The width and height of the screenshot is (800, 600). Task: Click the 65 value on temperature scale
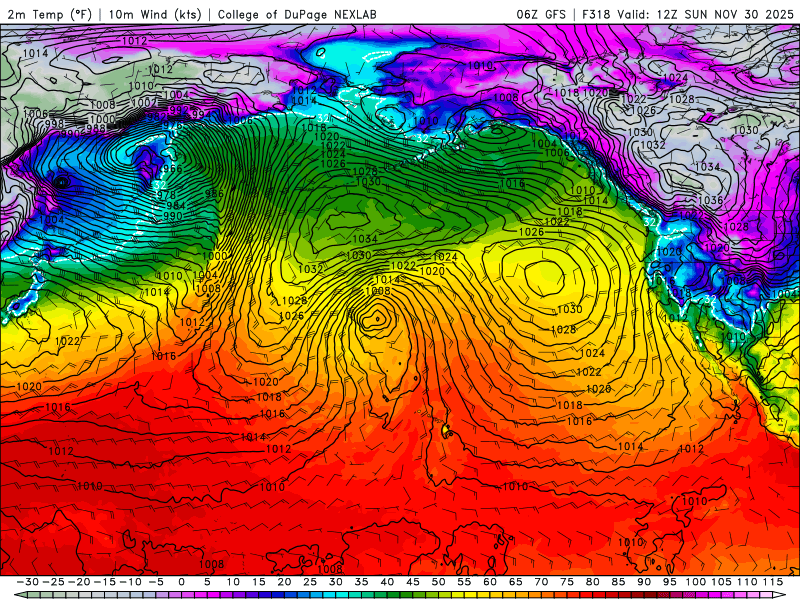(x=515, y=582)
